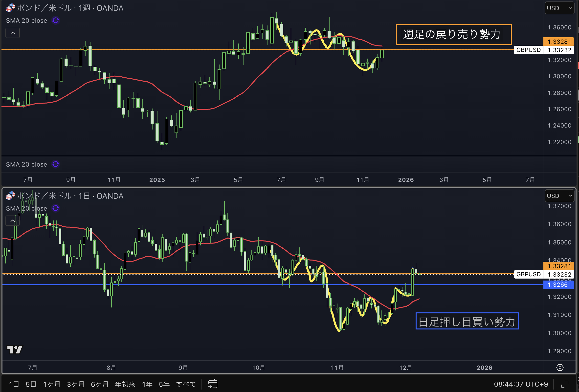
Task: Open the lower chart USD currency dropdown
Action: pyautogui.click(x=559, y=196)
